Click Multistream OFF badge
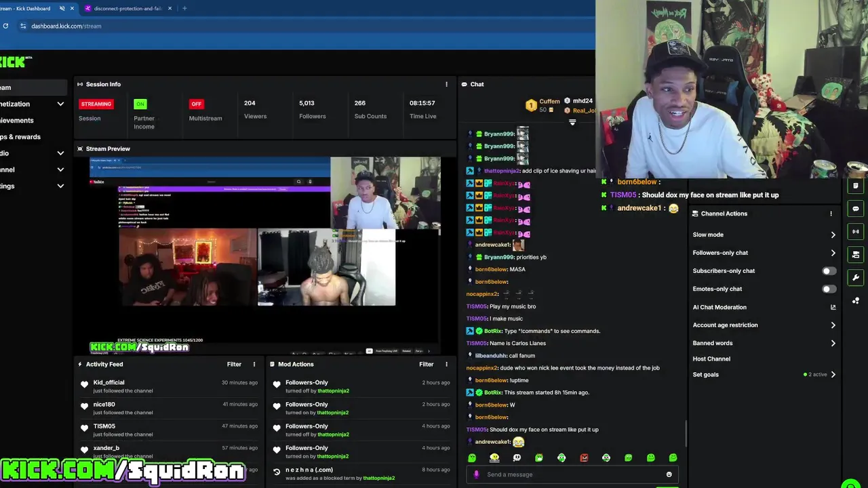868x488 pixels. (x=196, y=104)
